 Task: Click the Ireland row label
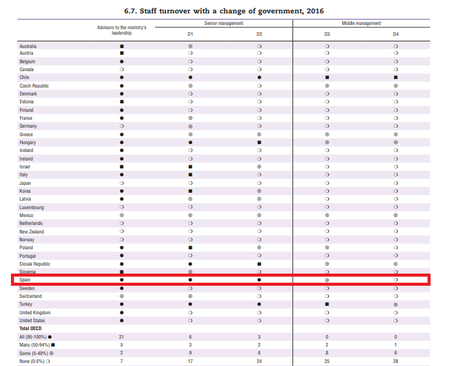tap(26, 159)
